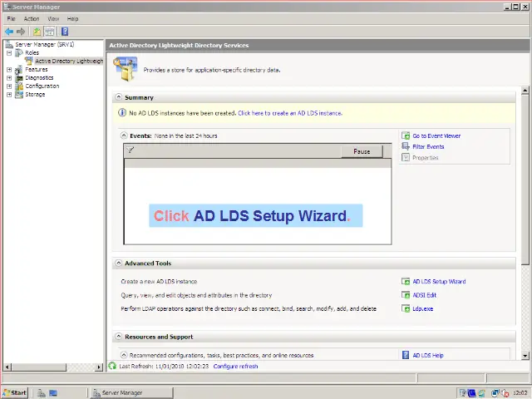
Task: Expand the Storage tree node
Action: 9,95
